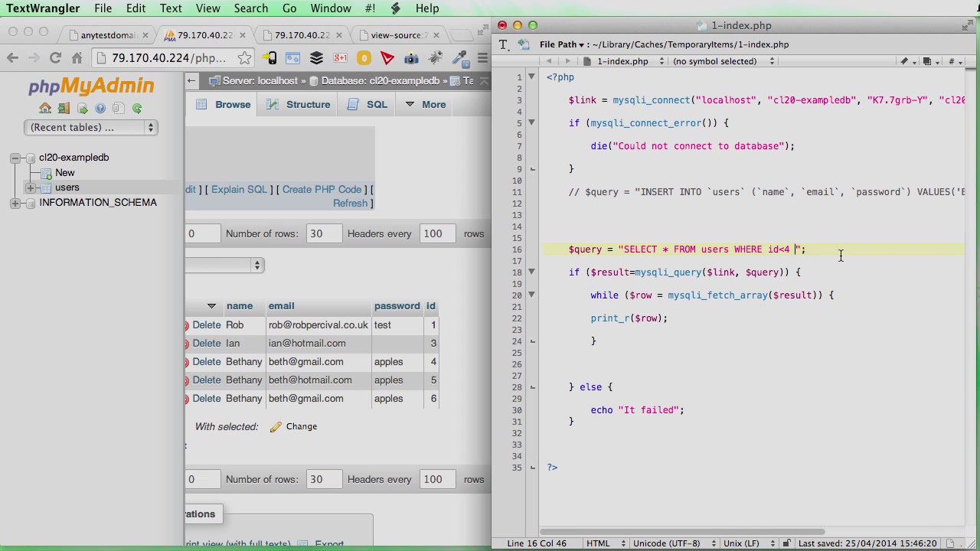Open the phpMyAdmin query window icon
Screen dimensions: 980x551
tap(82, 109)
